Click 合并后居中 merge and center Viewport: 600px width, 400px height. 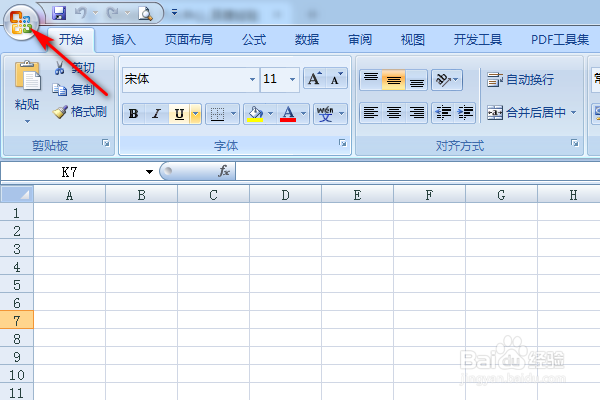tap(526, 113)
